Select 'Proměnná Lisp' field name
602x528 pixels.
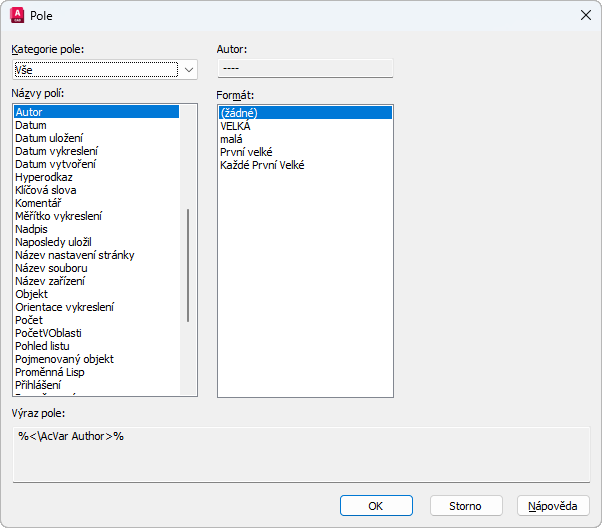[50, 372]
